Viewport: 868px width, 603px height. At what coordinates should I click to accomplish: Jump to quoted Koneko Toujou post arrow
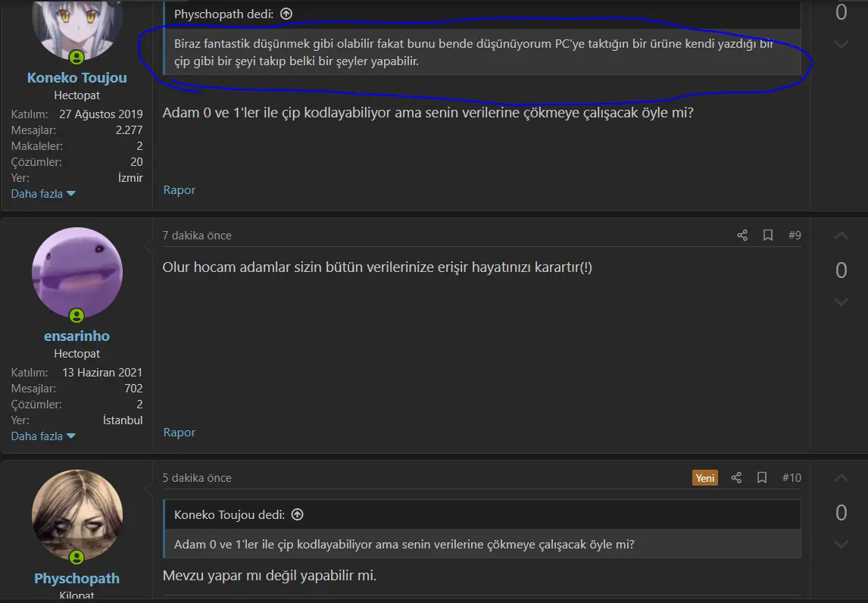(297, 514)
